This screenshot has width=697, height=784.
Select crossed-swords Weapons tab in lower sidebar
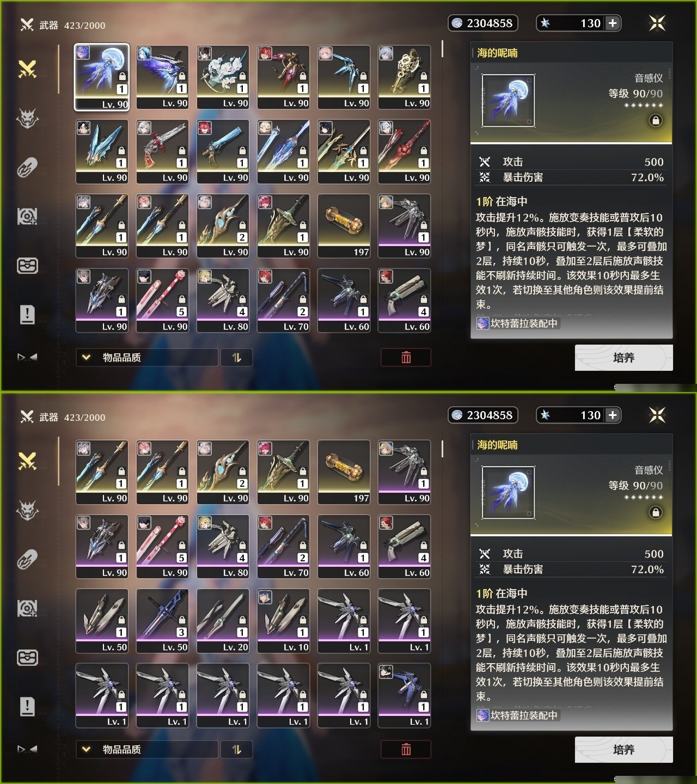27,461
